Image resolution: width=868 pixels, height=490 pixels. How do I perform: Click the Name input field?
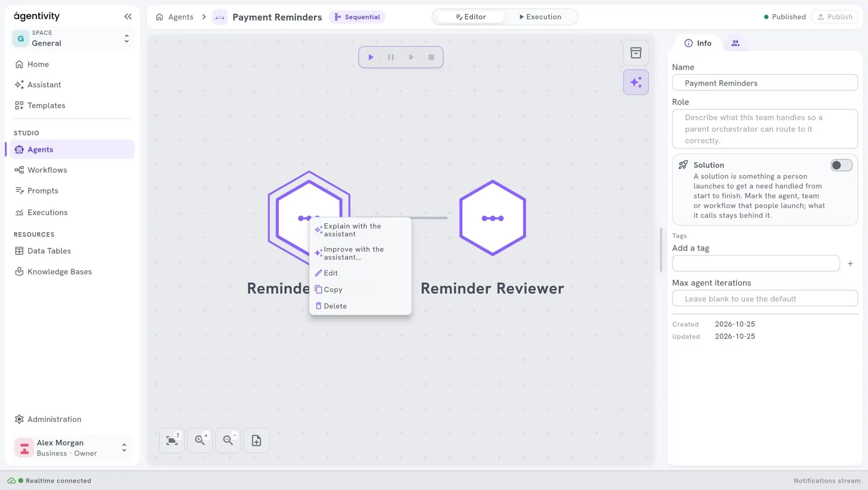765,83
